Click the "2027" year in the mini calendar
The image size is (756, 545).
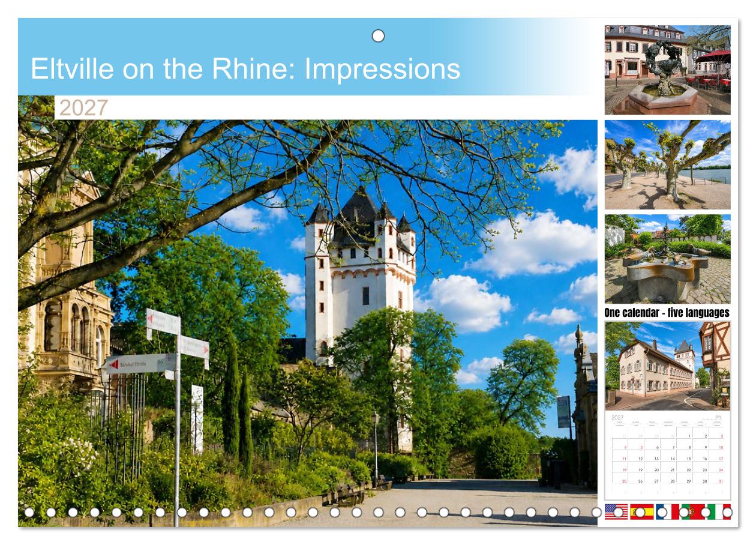617,417
